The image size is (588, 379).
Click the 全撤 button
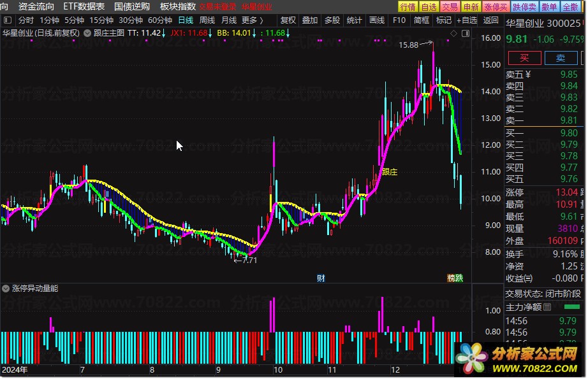click(x=570, y=7)
